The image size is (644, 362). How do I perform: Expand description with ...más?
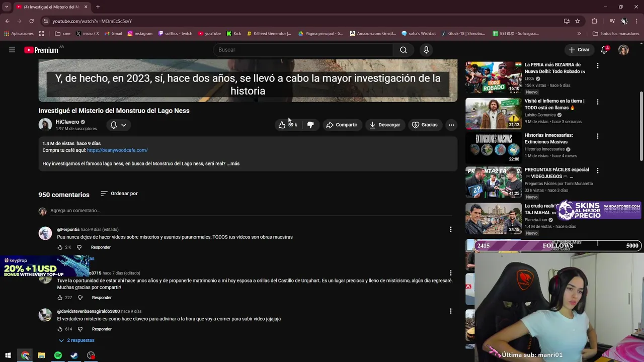[233, 163]
